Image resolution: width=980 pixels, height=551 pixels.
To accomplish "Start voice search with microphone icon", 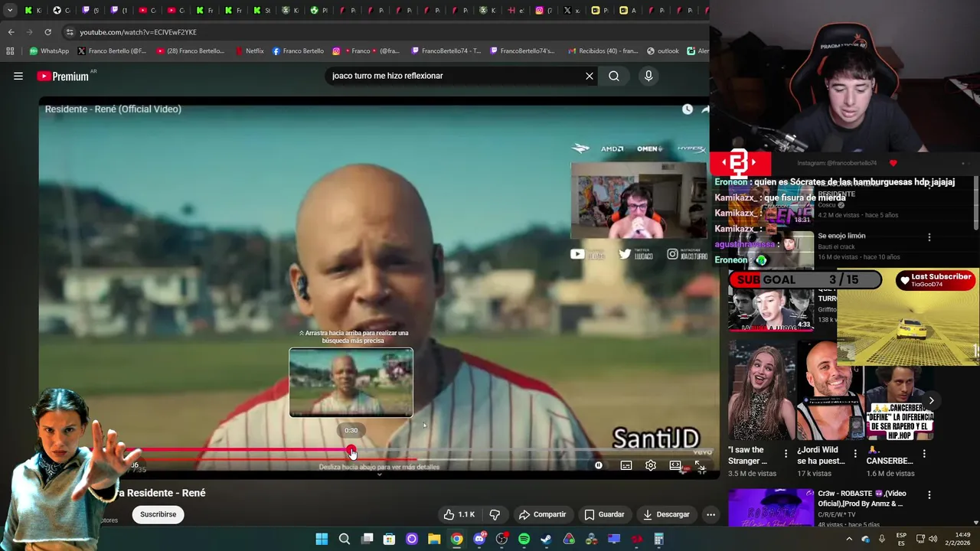I will (648, 76).
